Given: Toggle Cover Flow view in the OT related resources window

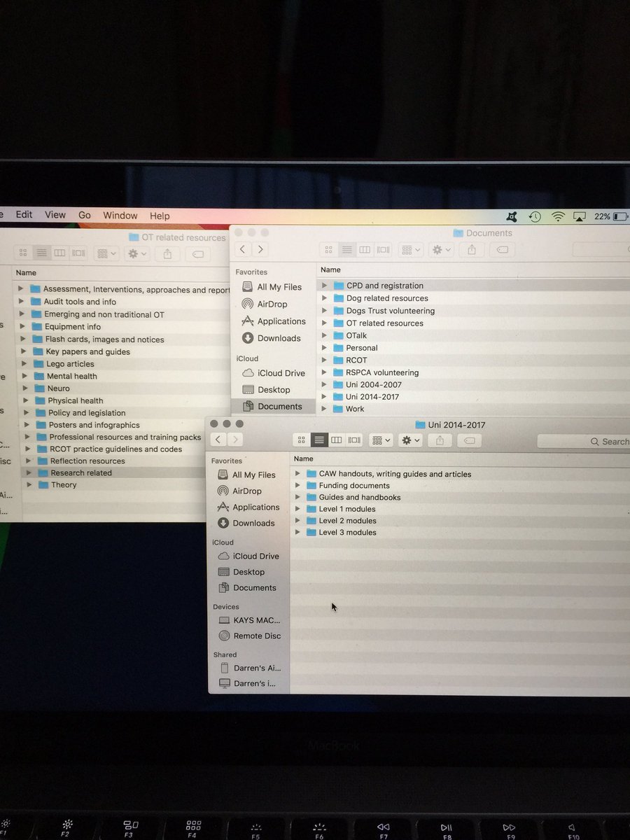Looking at the screenshot, I should click(78, 253).
